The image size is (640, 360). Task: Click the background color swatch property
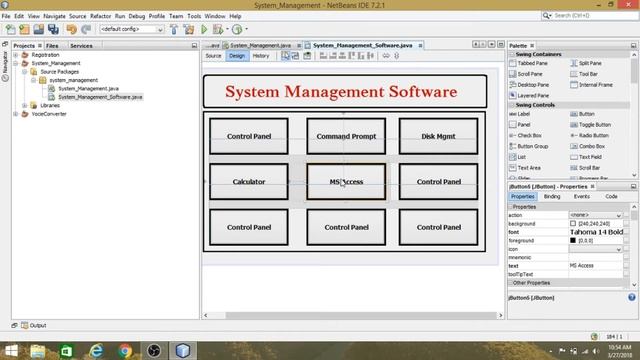(x=573, y=224)
